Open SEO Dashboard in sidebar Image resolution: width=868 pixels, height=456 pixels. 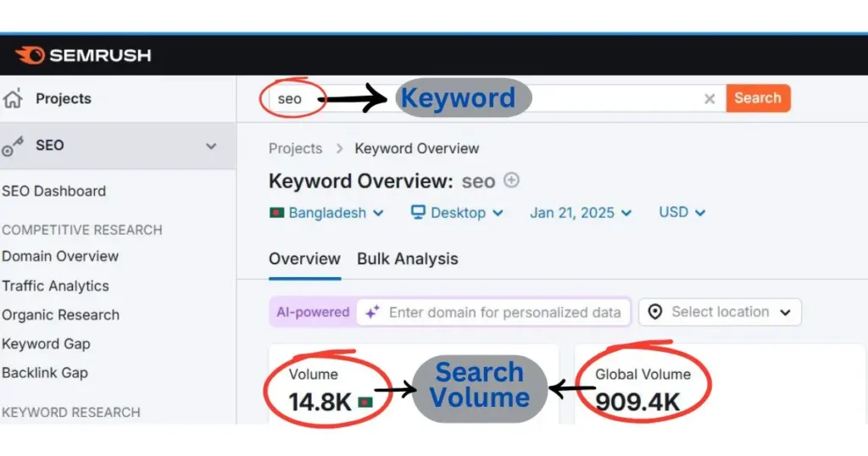(53, 191)
